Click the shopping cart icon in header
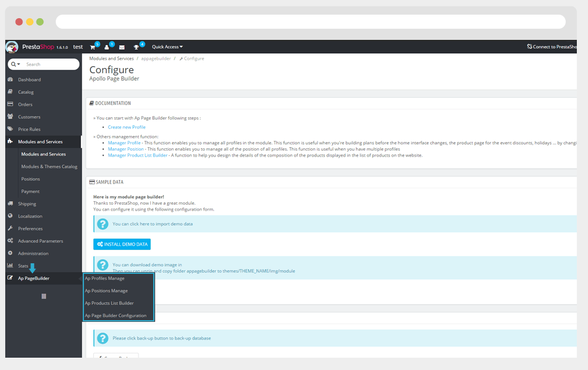Image resolution: width=588 pixels, height=370 pixels. pos(93,47)
